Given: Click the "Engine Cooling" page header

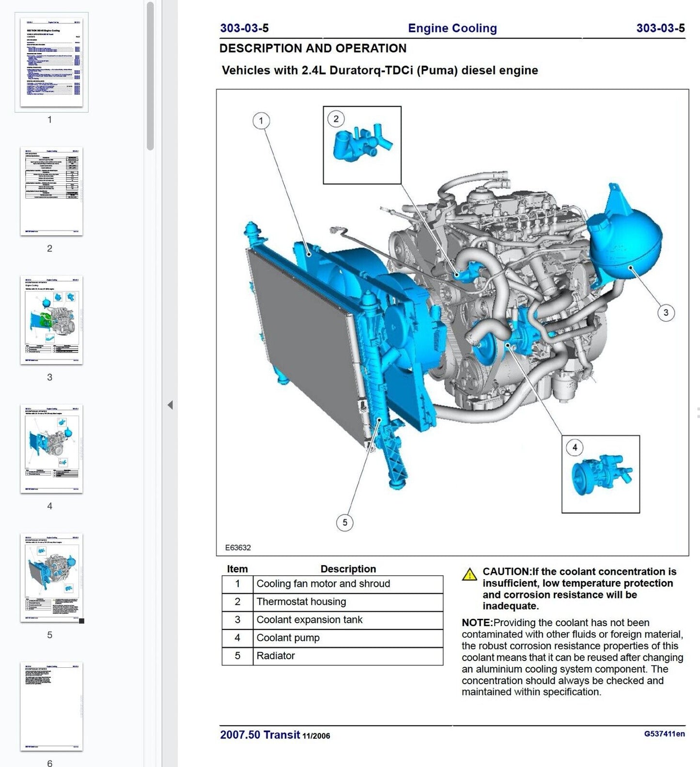Looking at the screenshot, I should 452,28.
